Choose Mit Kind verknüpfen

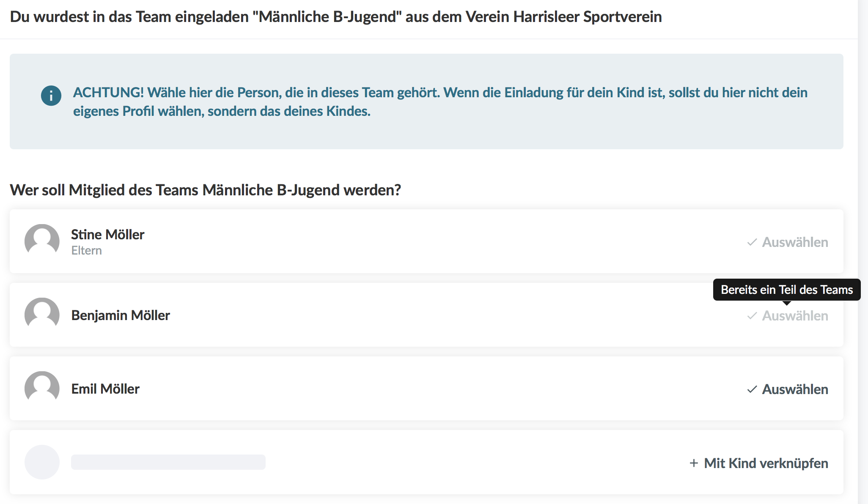(766, 463)
